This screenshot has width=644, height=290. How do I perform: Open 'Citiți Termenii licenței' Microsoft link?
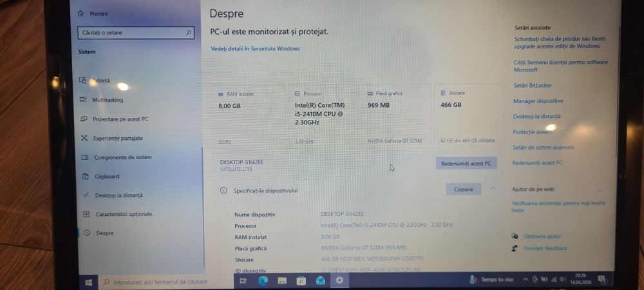pyautogui.click(x=561, y=66)
